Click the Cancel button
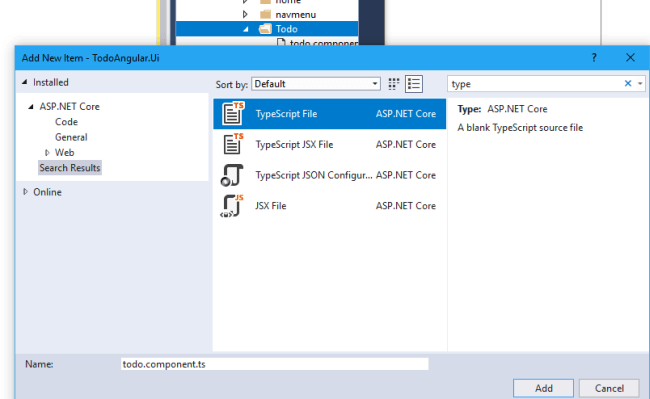650x399 pixels. 609,388
